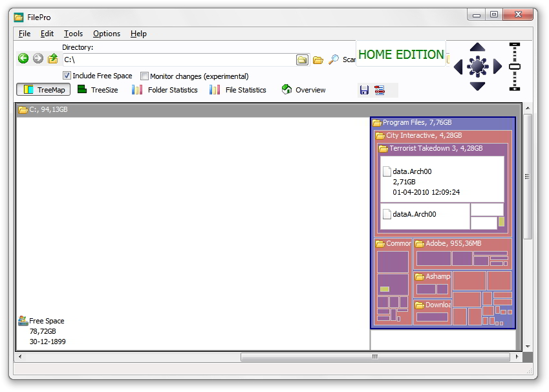Open the File menu
This screenshot has width=549, height=392.
(25, 34)
